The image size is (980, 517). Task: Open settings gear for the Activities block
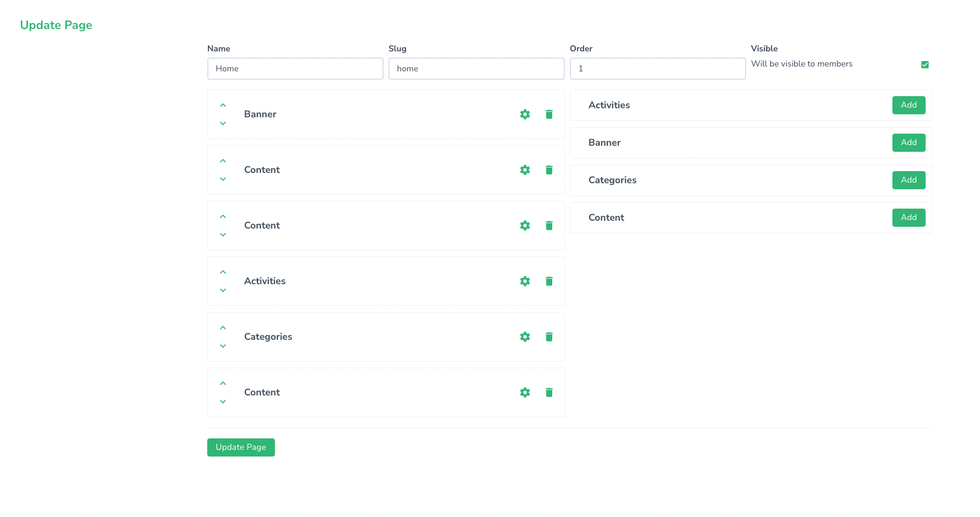click(x=524, y=281)
